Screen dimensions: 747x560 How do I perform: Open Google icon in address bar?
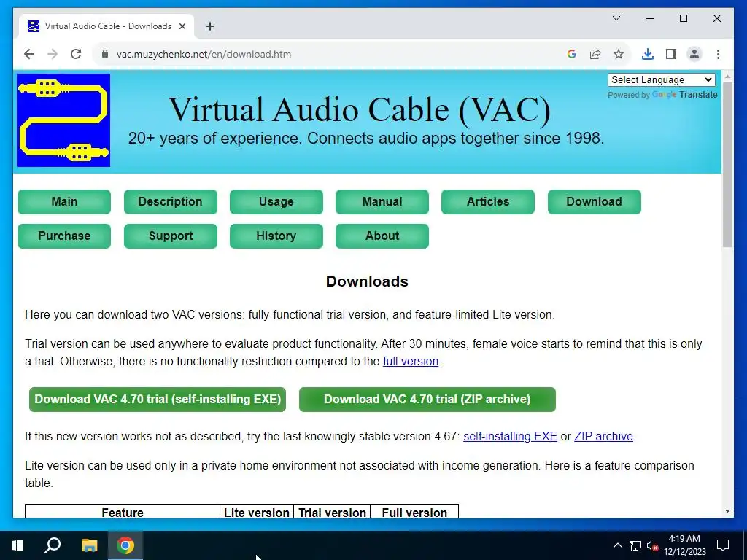(x=572, y=54)
